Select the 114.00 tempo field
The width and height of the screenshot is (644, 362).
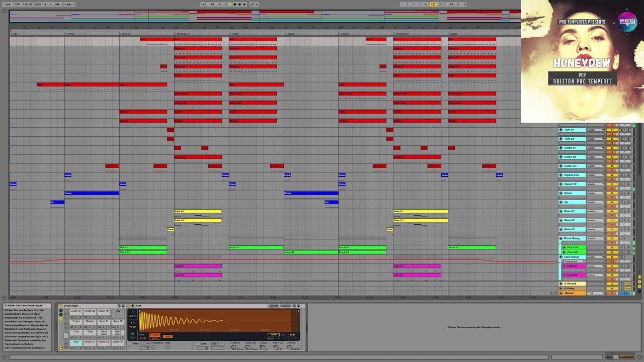click(x=27, y=5)
